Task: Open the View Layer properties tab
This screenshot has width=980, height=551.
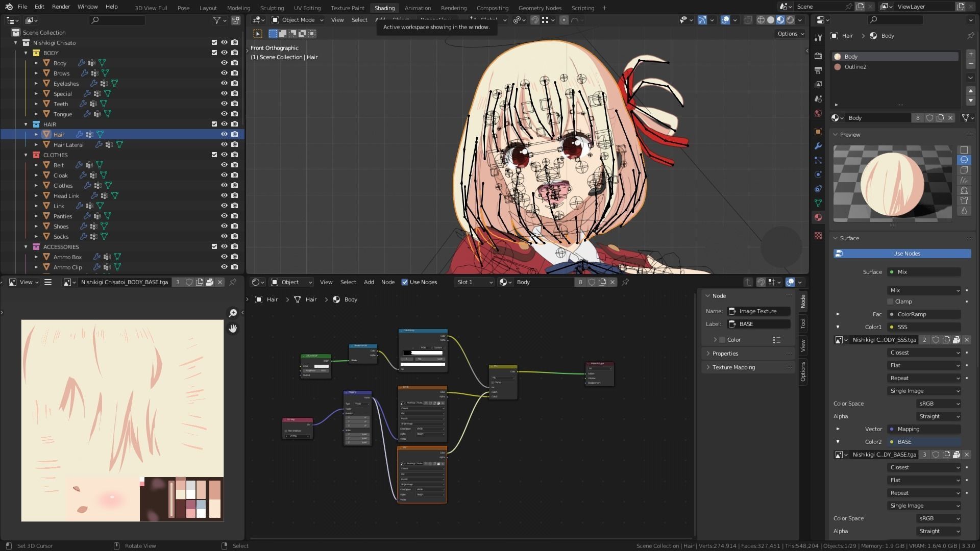Action: 818,84
